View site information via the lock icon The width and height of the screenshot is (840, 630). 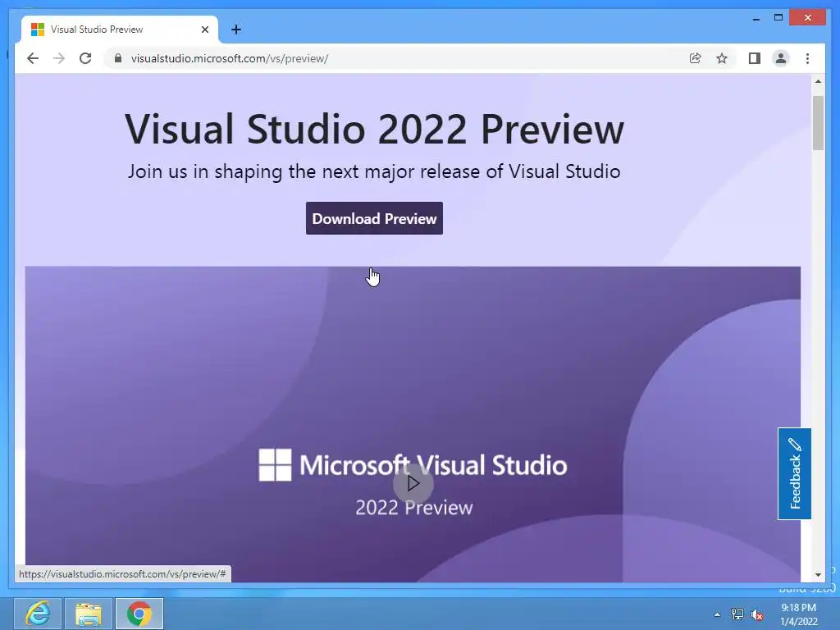(x=118, y=58)
